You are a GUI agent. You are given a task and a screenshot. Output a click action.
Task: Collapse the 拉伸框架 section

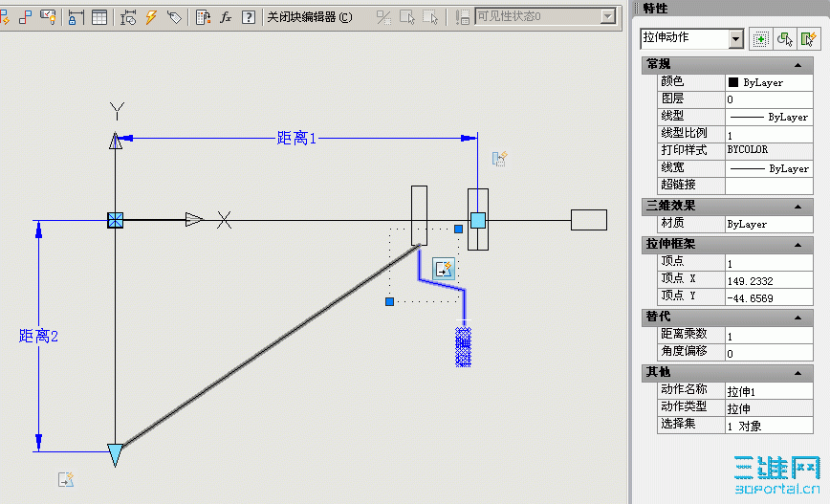pyautogui.click(x=797, y=245)
